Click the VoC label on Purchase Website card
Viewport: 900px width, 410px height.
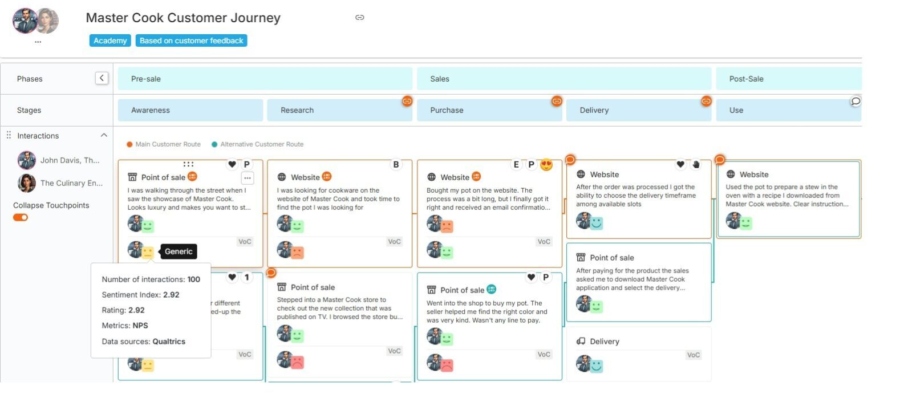(544, 242)
